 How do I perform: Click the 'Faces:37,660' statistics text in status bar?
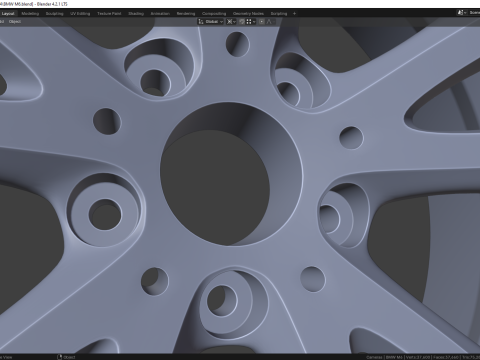(x=445, y=357)
